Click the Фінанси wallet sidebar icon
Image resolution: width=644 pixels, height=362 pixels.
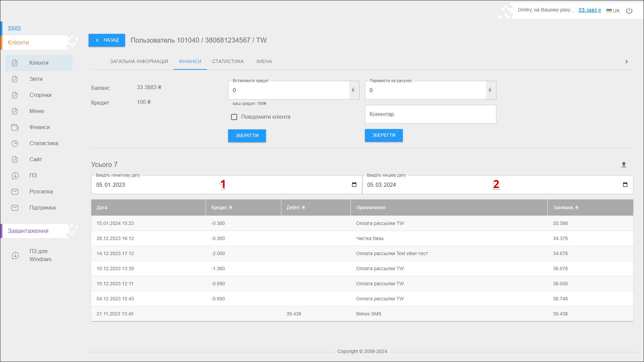tap(15, 127)
